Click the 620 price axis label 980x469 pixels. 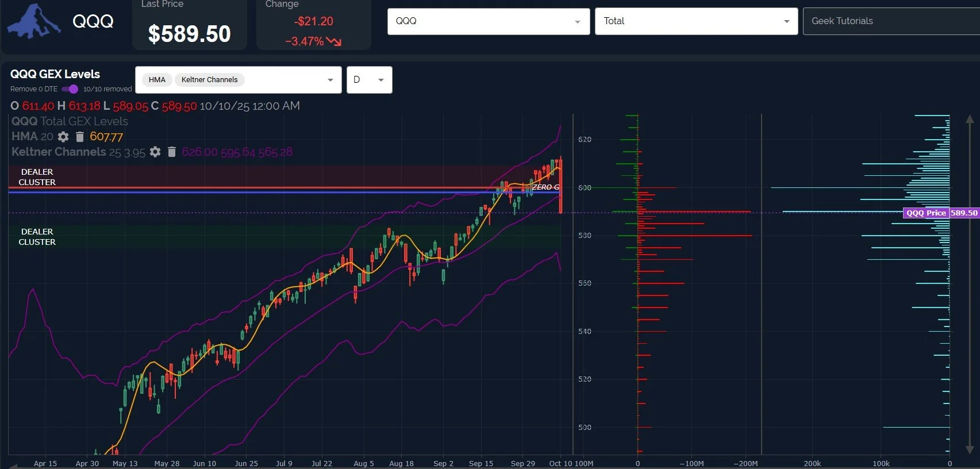pos(585,139)
